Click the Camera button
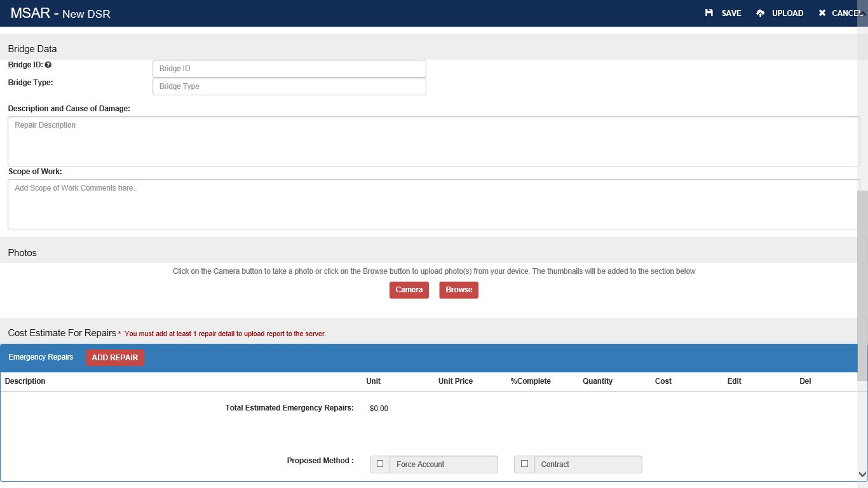The width and height of the screenshot is (868, 488). (x=409, y=290)
